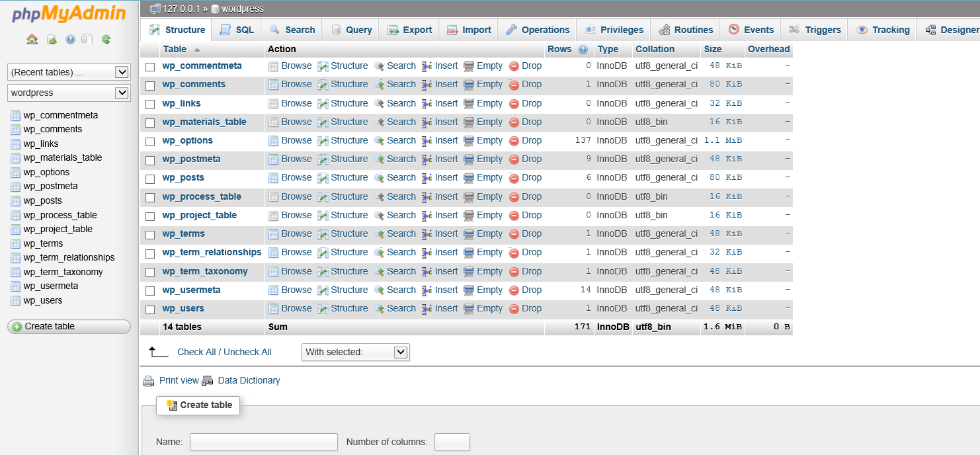This screenshot has width=980, height=455.
Task: Check the wp_comments row checkbox
Action: point(150,85)
